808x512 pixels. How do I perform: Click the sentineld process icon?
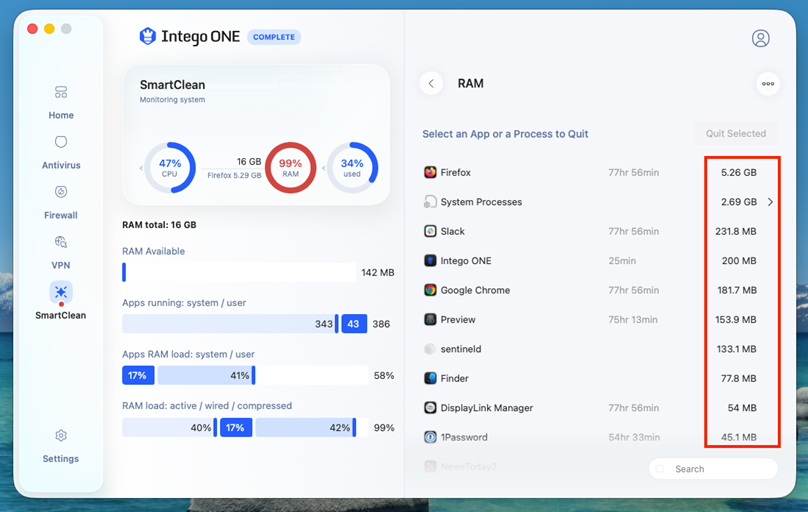coord(430,349)
